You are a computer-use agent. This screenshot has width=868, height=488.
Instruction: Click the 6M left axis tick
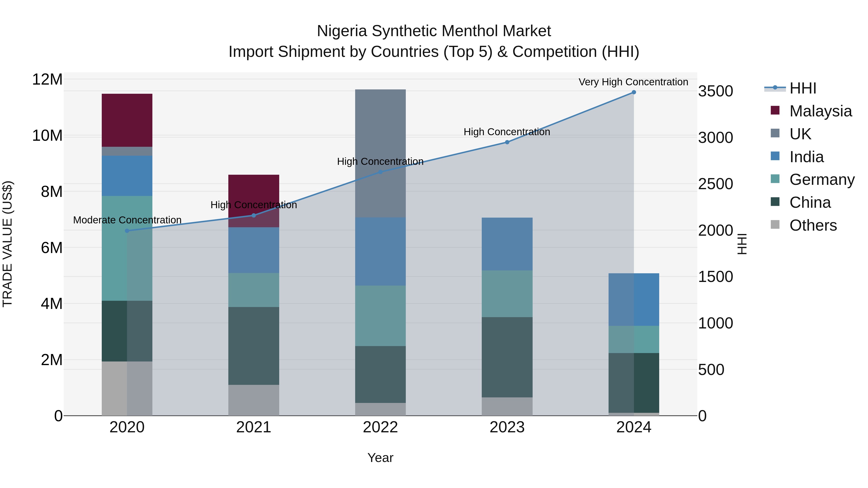pyautogui.click(x=52, y=248)
